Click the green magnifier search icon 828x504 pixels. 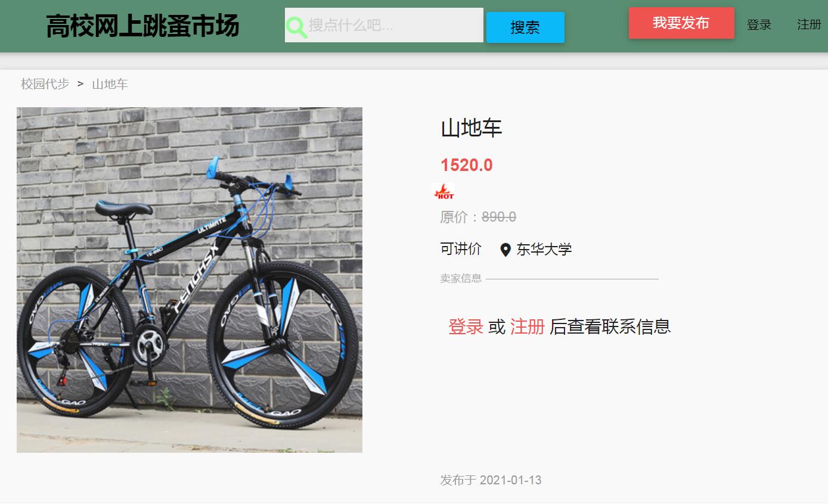point(296,27)
